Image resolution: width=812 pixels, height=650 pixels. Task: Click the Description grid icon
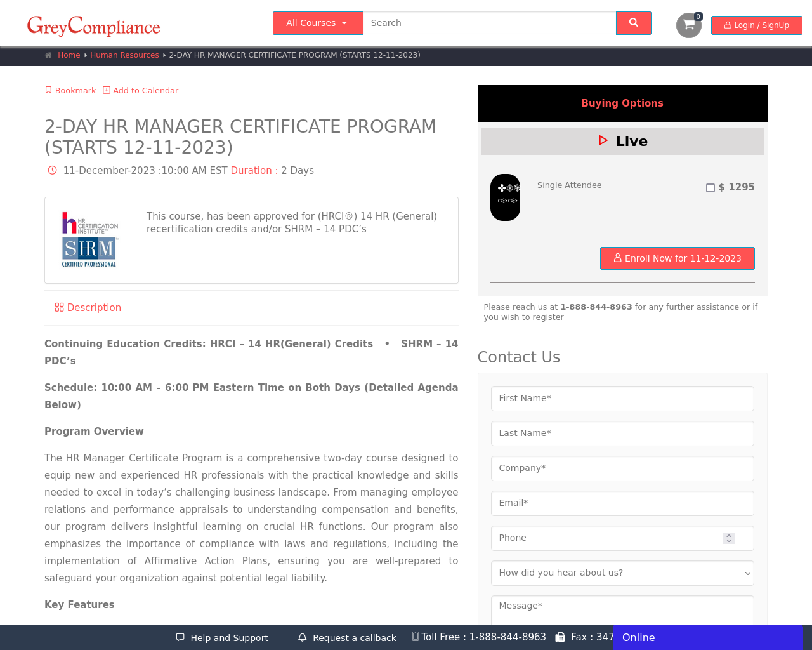coord(59,307)
